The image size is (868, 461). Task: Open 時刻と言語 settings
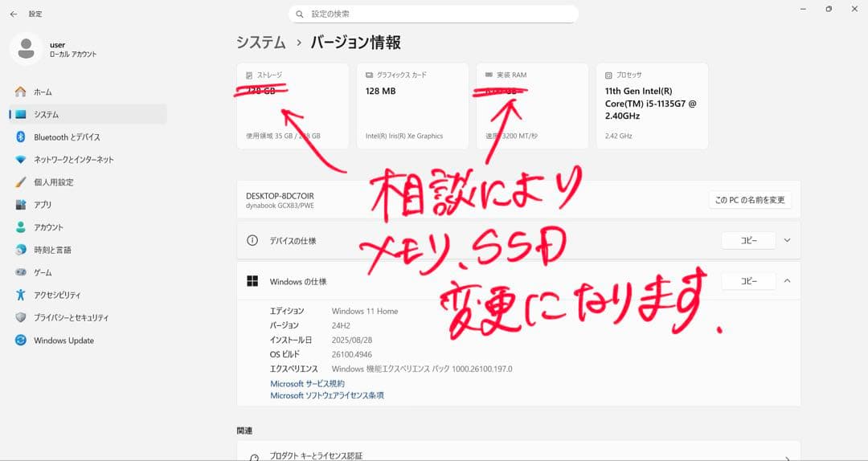click(88, 250)
